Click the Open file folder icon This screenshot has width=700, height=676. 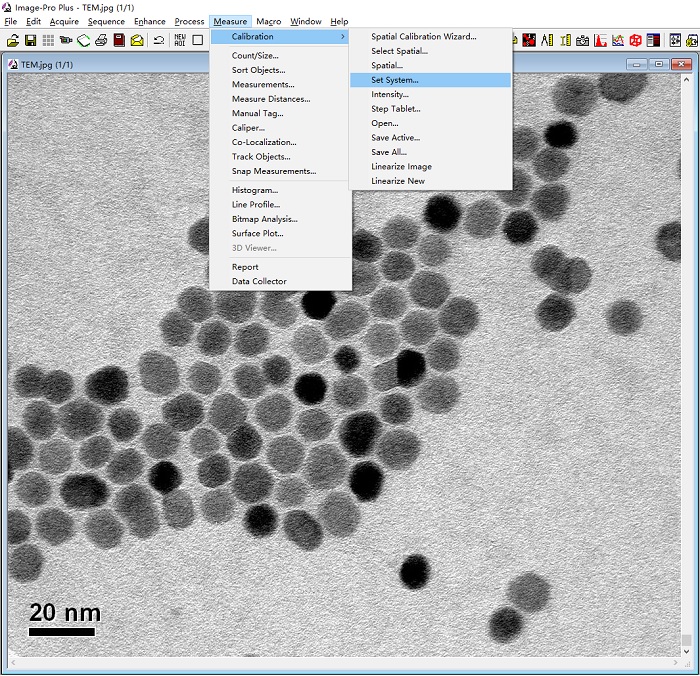(13, 40)
